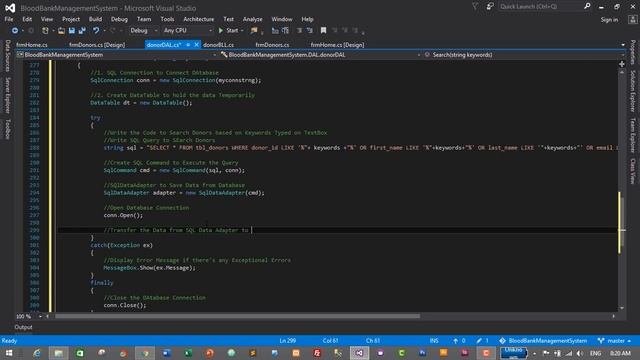Toggle bookmark with the bookmark icon
The width and height of the screenshot is (640, 360).
click(x=323, y=31)
